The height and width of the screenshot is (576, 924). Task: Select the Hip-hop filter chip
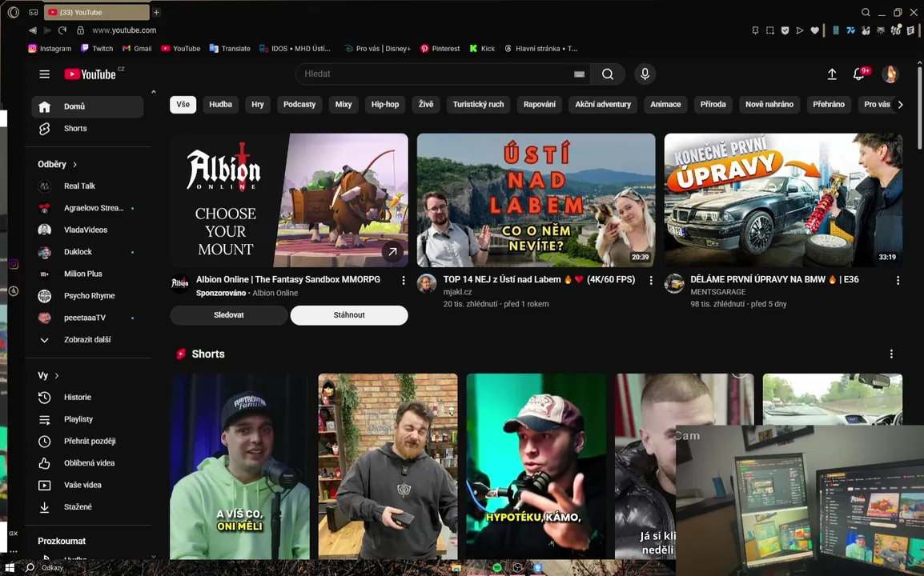[x=385, y=104]
